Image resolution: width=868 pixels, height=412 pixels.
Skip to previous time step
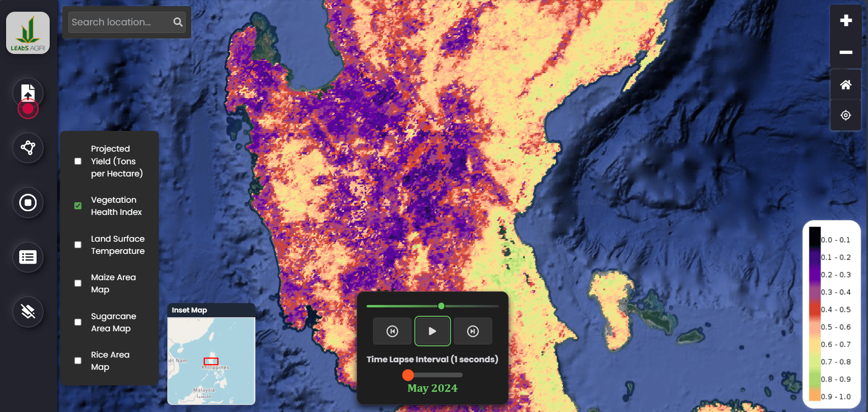392,331
